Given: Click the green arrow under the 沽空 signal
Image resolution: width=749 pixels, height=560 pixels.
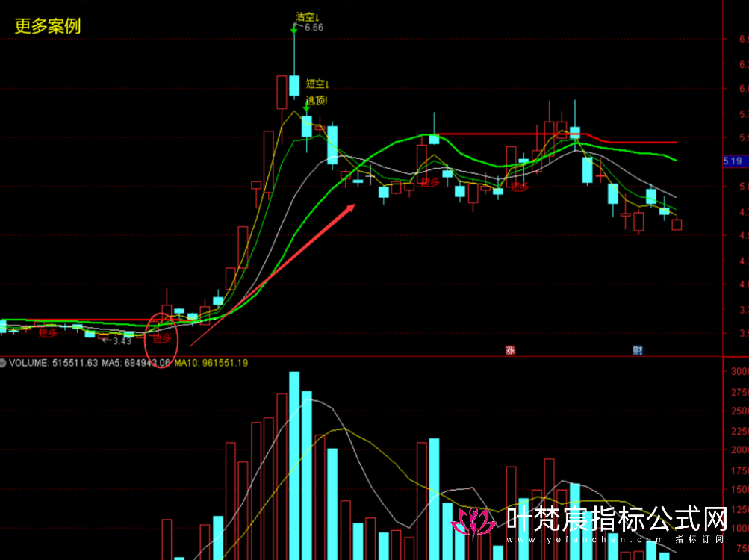Looking at the screenshot, I should point(294,29).
